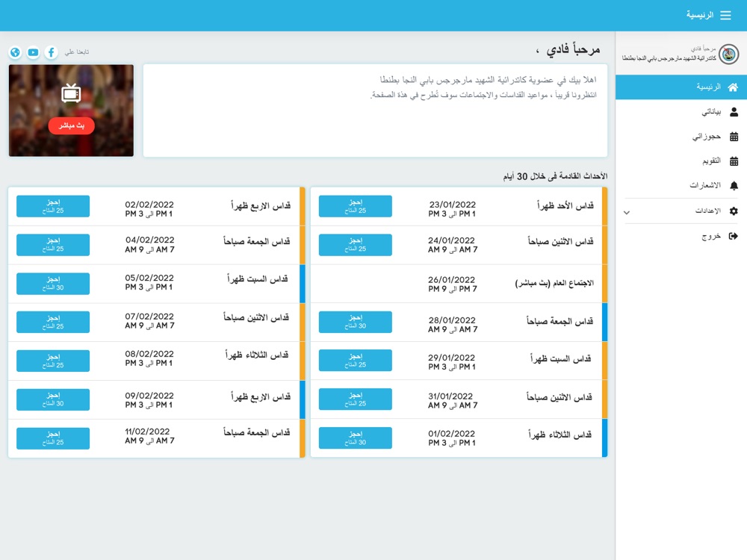Click the church logo avatar in sidebar
The width and height of the screenshot is (747, 560).
tap(728, 54)
